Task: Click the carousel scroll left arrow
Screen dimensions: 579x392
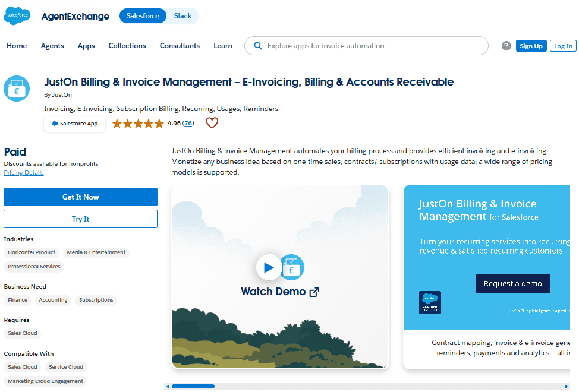Action: coord(168,387)
